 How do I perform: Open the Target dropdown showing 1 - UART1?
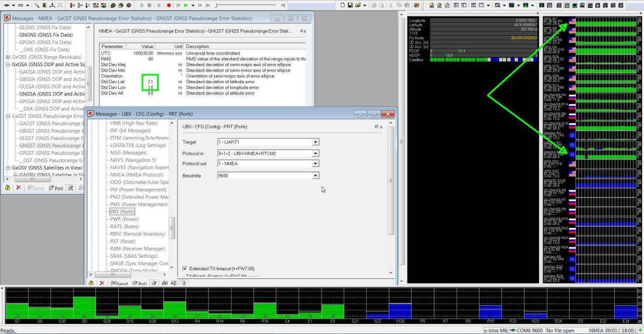click(x=315, y=142)
